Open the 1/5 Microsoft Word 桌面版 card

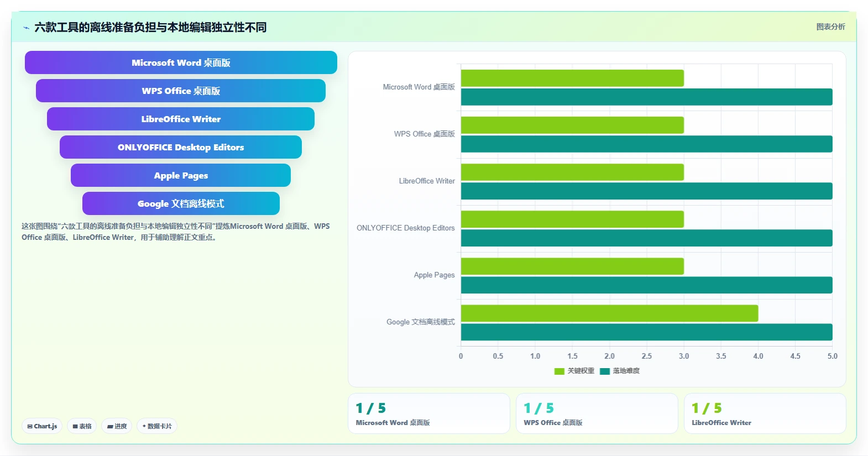click(x=429, y=413)
